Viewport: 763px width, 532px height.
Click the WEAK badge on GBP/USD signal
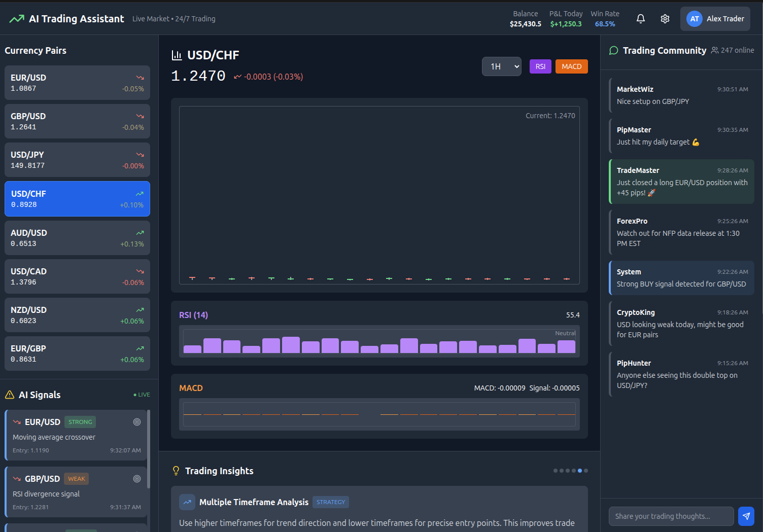(77, 479)
